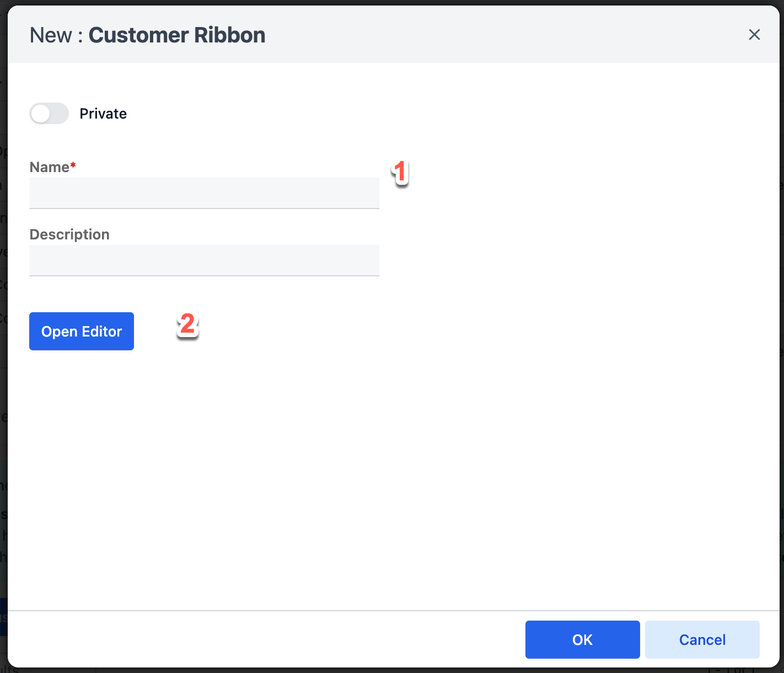Click the bold Customer Ribbon title text
Image resolution: width=784 pixels, height=673 pixels.
click(x=177, y=35)
